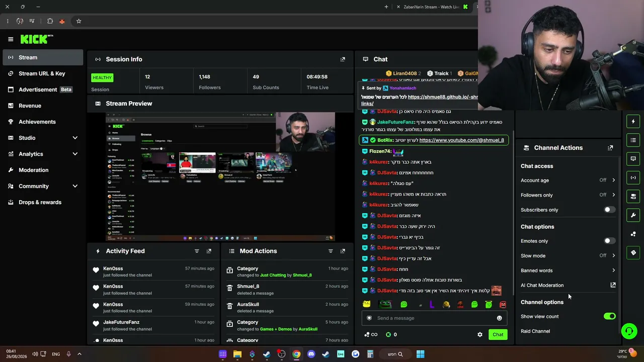Click the three-dots icon in right sidebar
The image size is (644, 362).
633,234
